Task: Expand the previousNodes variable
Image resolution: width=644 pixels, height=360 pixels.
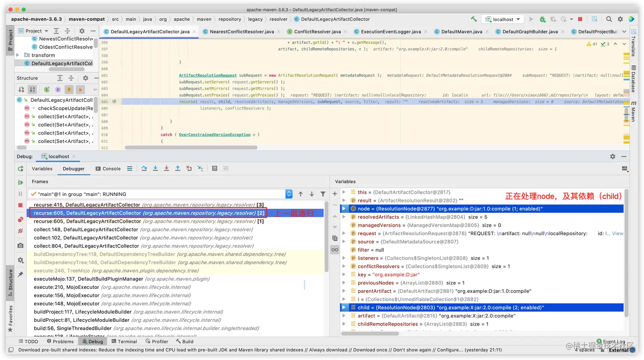Action: [x=344, y=282]
